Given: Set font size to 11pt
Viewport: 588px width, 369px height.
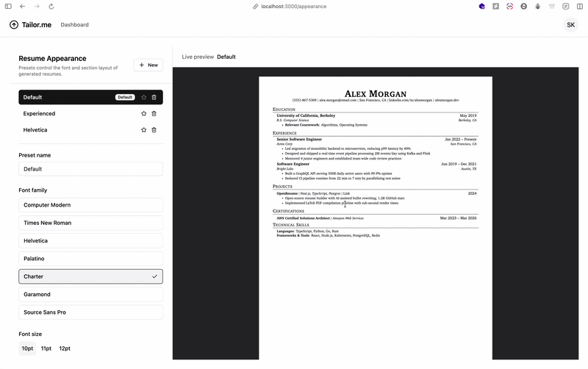Looking at the screenshot, I should (46, 348).
